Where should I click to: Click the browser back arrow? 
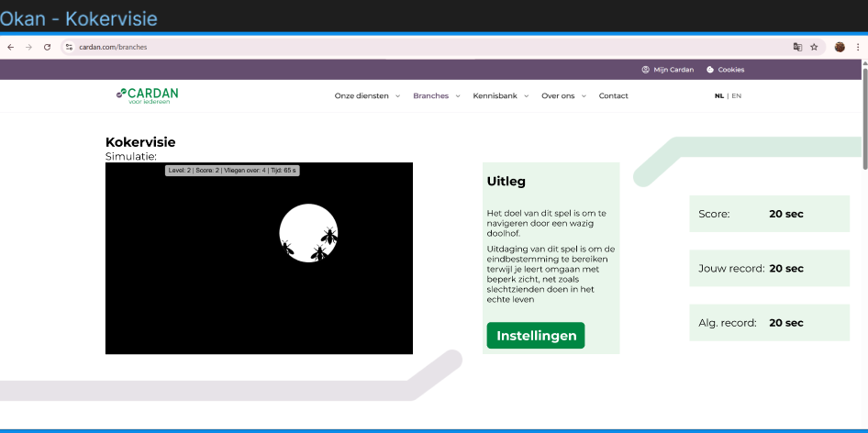tap(11, 47)
